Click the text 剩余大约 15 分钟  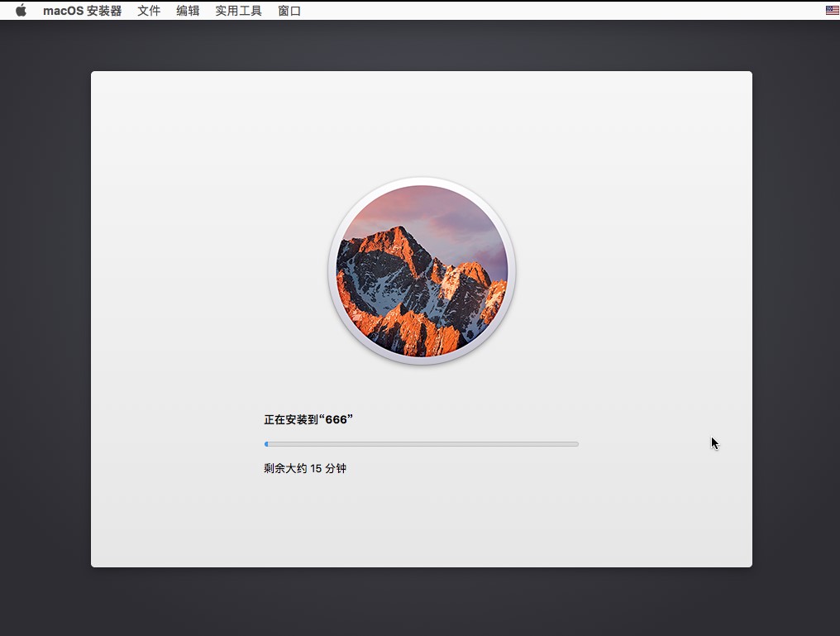point(305,468)
